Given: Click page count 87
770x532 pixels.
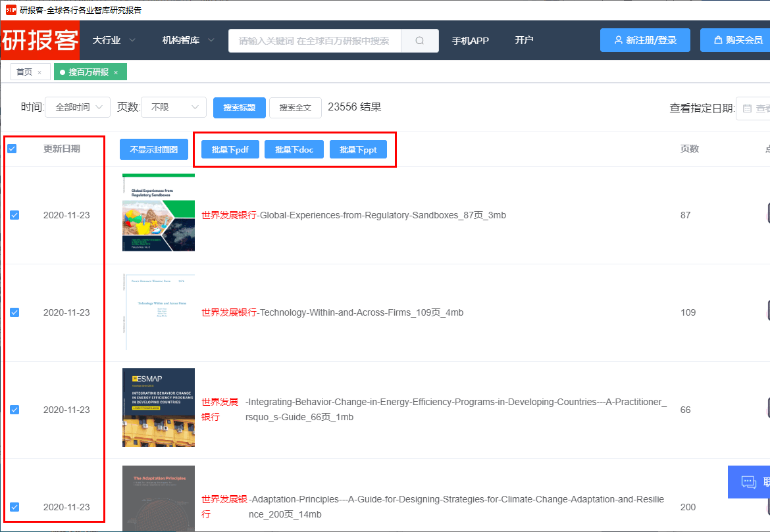Looking at the screenshot, I should point(686,215).
